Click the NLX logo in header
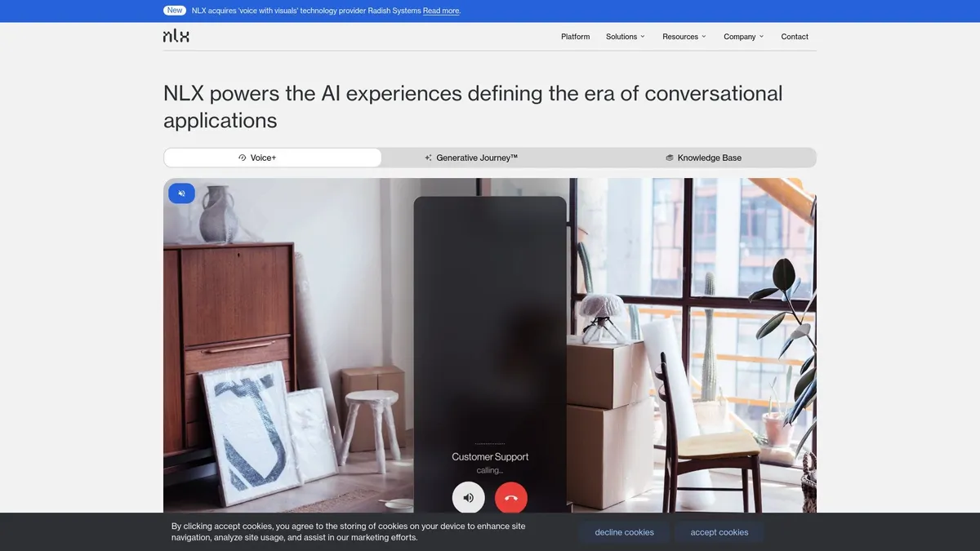 (x=176, y=36)
